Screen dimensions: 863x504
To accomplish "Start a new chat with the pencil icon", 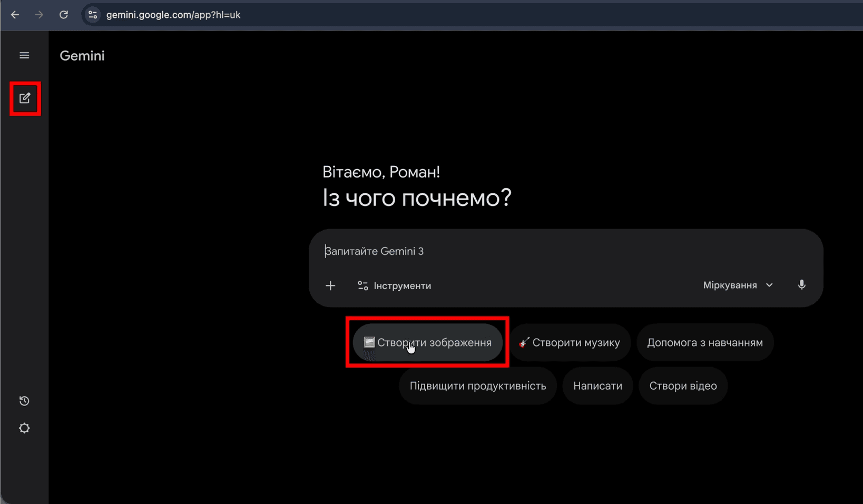I will pos(25,98).
